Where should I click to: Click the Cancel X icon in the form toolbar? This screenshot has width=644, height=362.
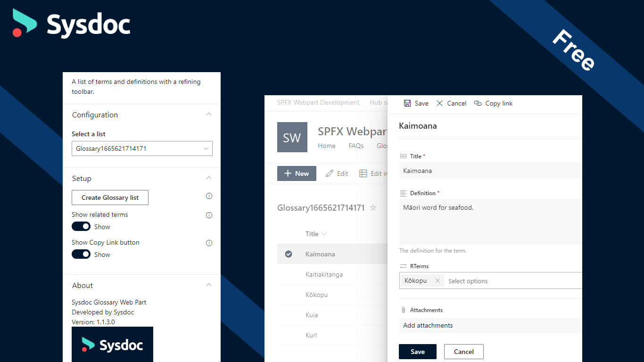(x=439, y=103)
